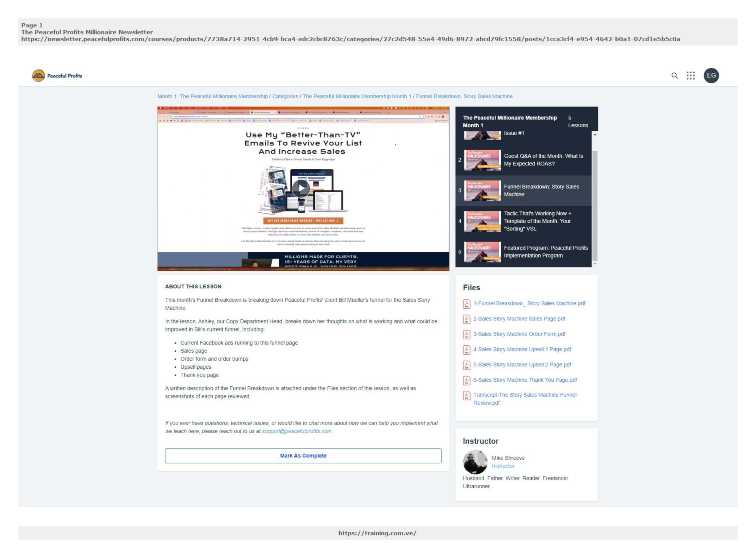Screen dimensions: 756x558
Task: Click the search icon
Action: coord(674,76)
